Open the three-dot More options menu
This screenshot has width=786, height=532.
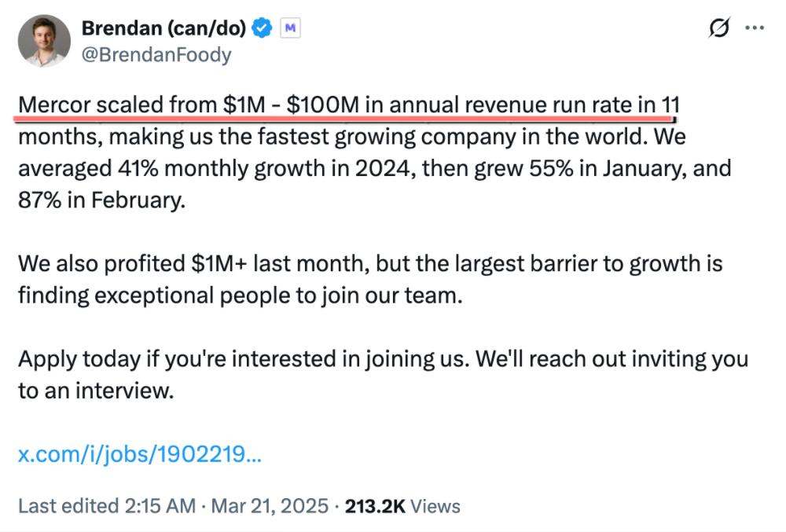(754, 28)
